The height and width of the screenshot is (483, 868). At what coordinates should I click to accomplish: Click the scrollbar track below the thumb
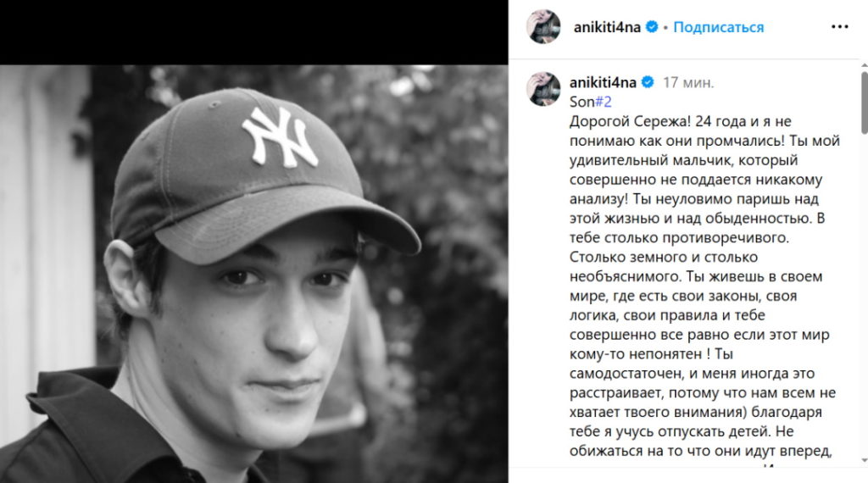pyautogui.click(x=864, y=293)
